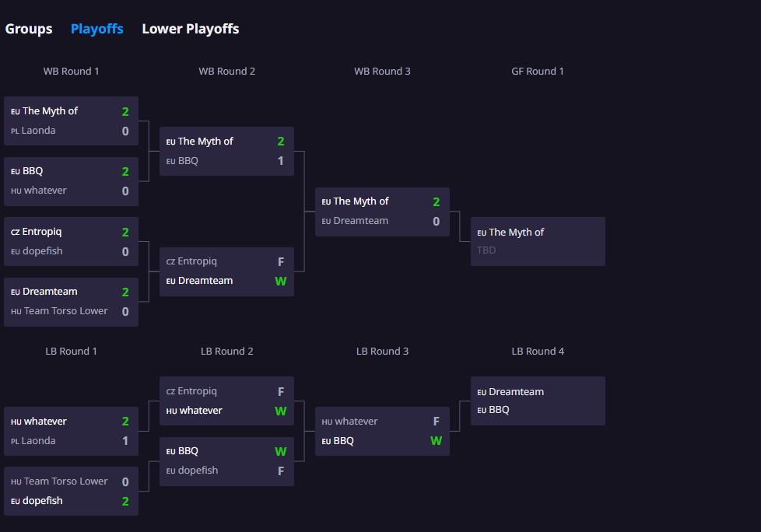This screenshot has width=761, height=532.
Task: Open LB Round 1 whatever vs Laonda match
Action: click(x=71, y=431)
